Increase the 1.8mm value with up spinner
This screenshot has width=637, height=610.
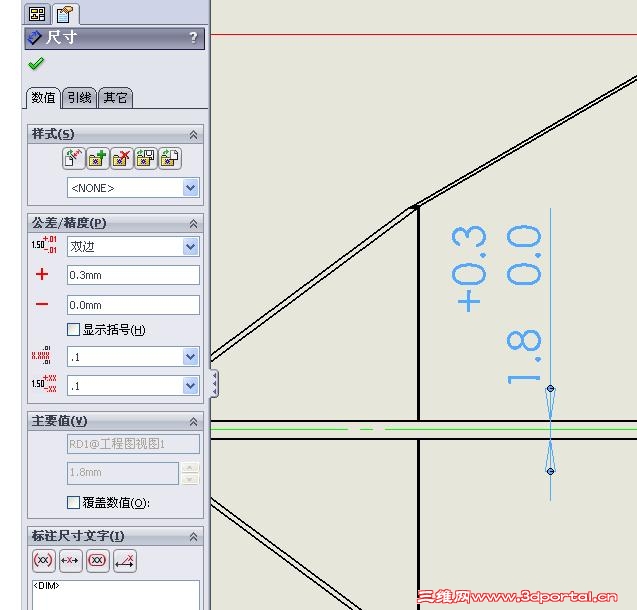(x=190, y=467)
